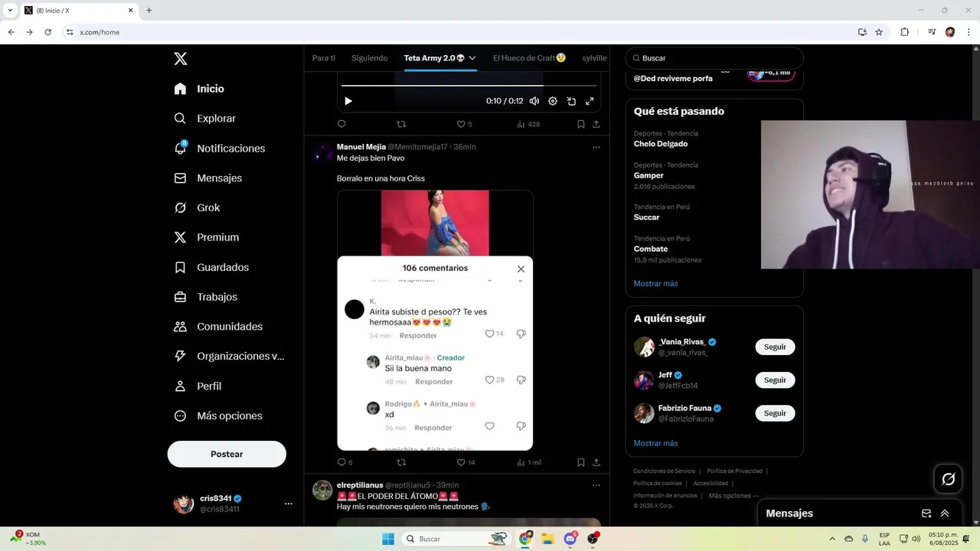Open more options on Manuel Mejia post
Screen dimensions: 980x551
coord(596,147)
